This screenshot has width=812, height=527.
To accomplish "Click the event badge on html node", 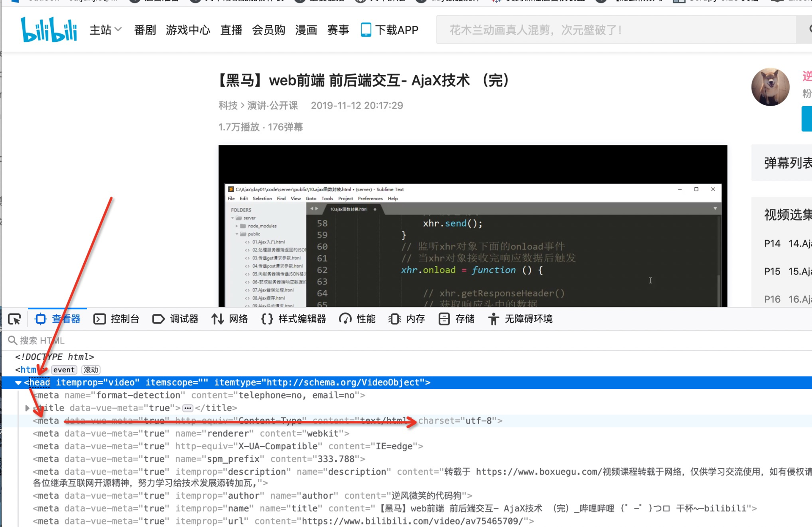I will click(x=64, y=370).
